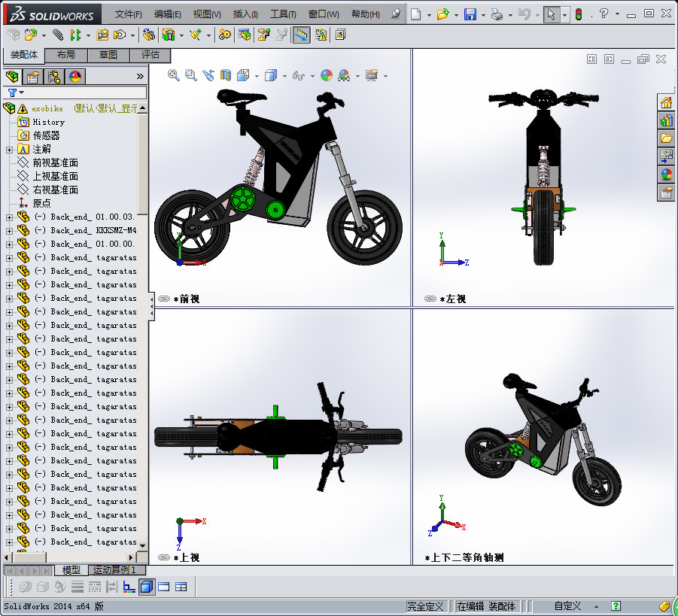Toggle the Instant3D ruler button
The height and width of the screenshot is (616, 678).
click(x=302, y=35)
